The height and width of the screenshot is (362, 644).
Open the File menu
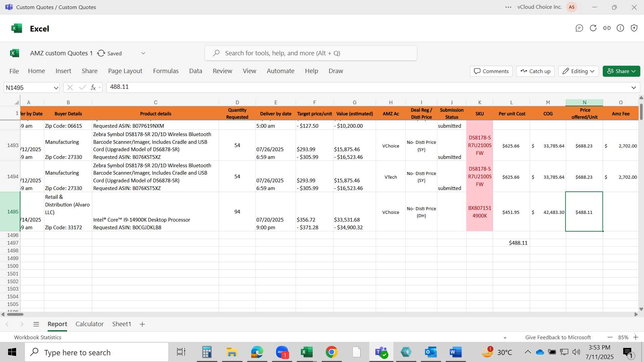[x=14, y=71]
